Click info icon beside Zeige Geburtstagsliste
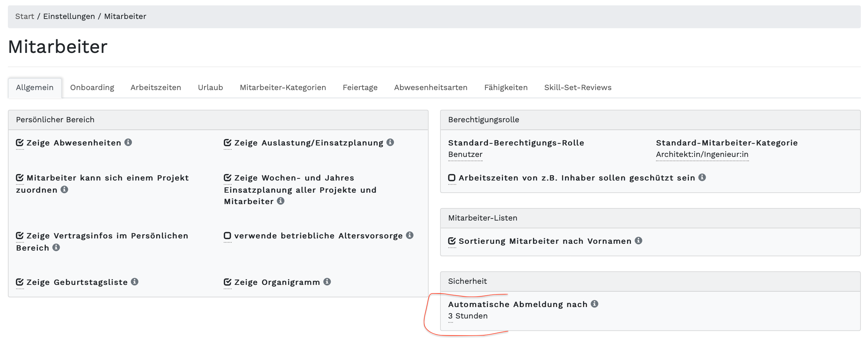The width and height of the screenshot is (868, 341). coord(134,282)
